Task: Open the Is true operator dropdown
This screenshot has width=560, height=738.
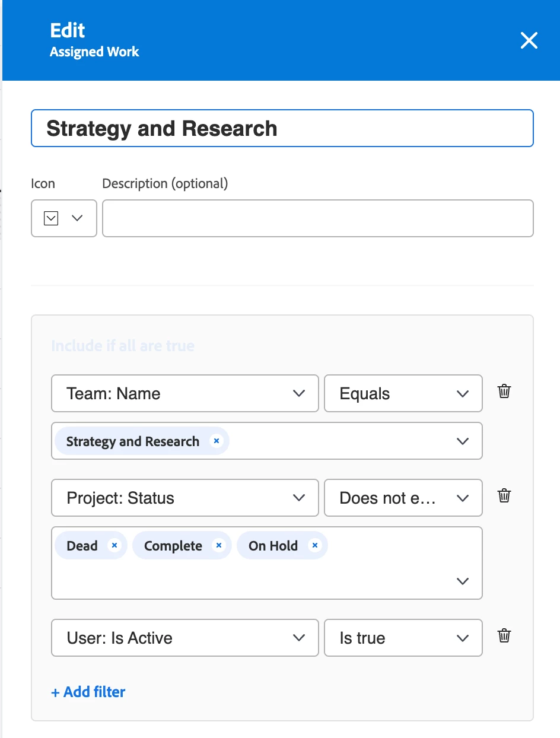Action: tap(403, 638)
